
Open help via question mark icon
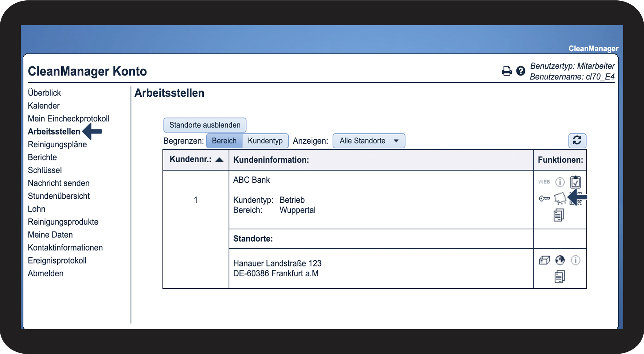point(521,71)
